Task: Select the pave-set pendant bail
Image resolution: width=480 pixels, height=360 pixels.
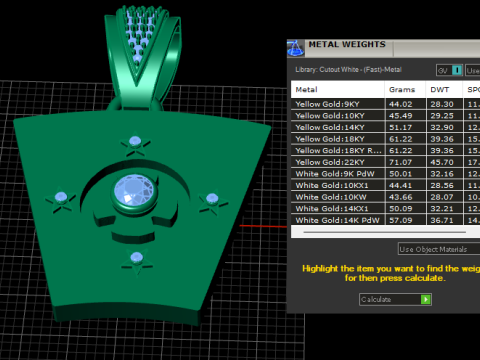Action: (x=143, y=57)
